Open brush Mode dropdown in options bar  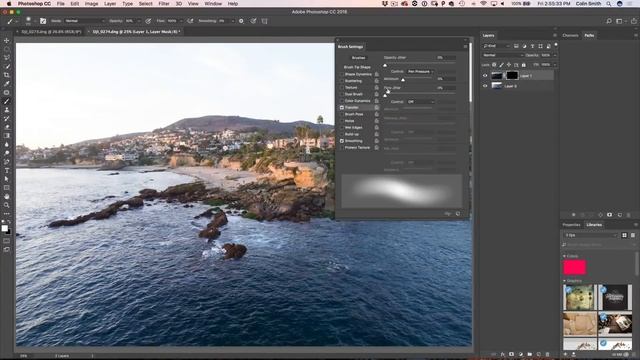[x=84, y=21]
